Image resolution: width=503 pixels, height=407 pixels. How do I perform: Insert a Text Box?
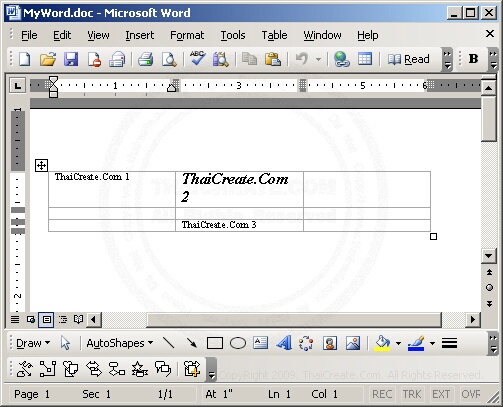tap(261, 343)
